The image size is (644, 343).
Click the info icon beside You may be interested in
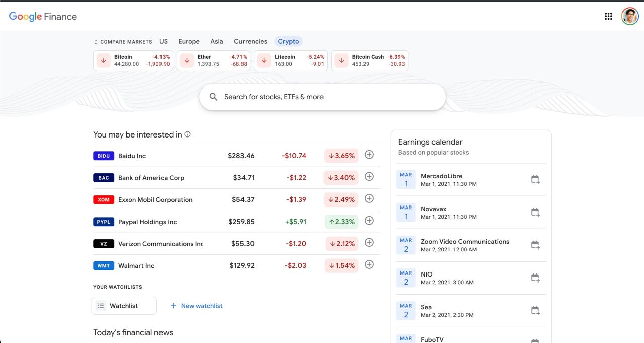pyautogui.click(x=188, y=134)
